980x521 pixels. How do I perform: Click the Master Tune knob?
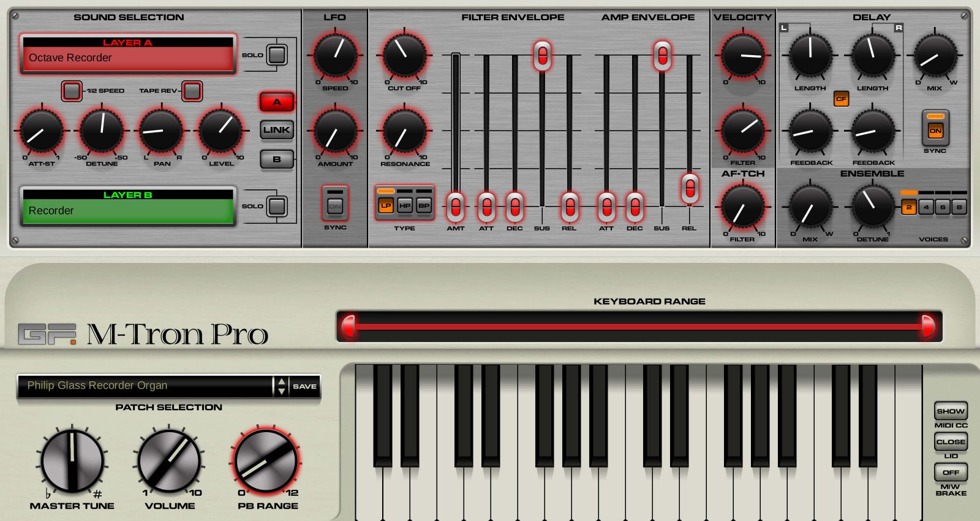click(72, 462)
